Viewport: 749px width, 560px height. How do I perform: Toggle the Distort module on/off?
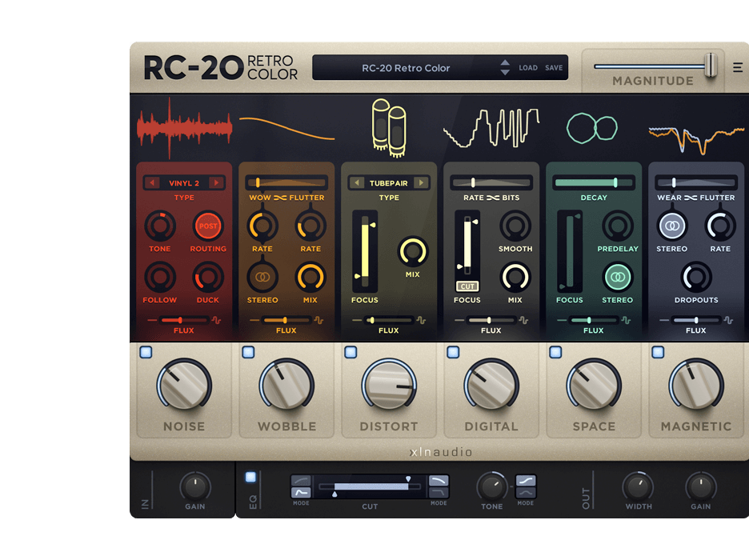350,352
